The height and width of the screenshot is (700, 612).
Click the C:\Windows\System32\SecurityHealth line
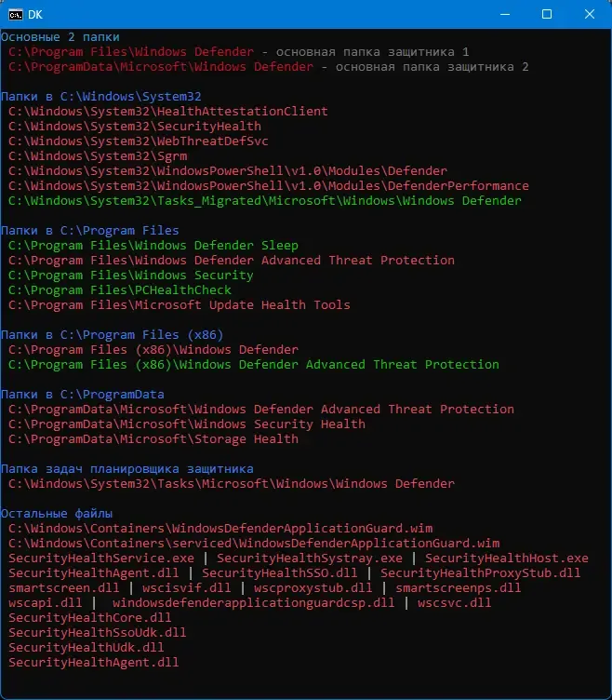pos(135,127)
